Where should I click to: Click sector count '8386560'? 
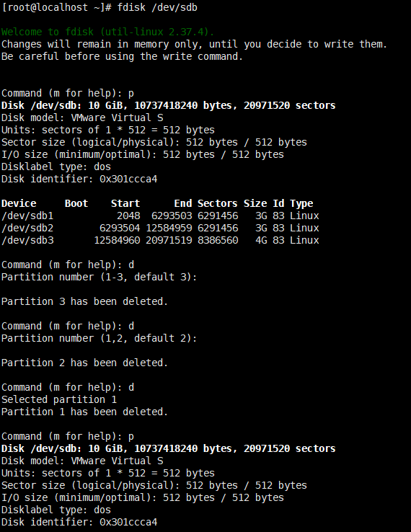pyautogui.click(x=218, y=240)
